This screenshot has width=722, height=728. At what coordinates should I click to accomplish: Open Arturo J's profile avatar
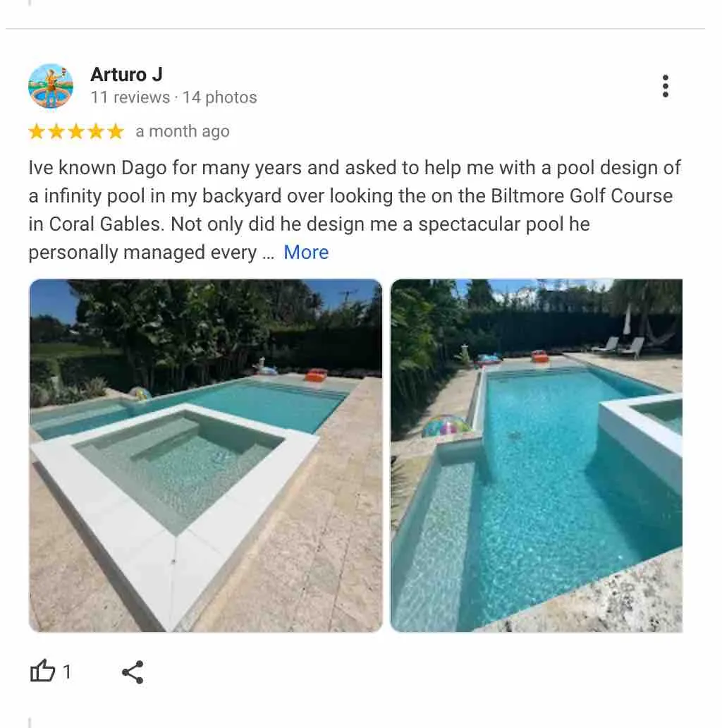pyautogui.click(x=51, y=86)
